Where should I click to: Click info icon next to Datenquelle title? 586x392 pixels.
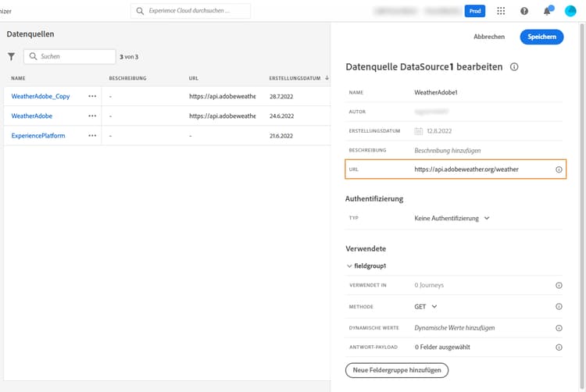pos(514,68)
